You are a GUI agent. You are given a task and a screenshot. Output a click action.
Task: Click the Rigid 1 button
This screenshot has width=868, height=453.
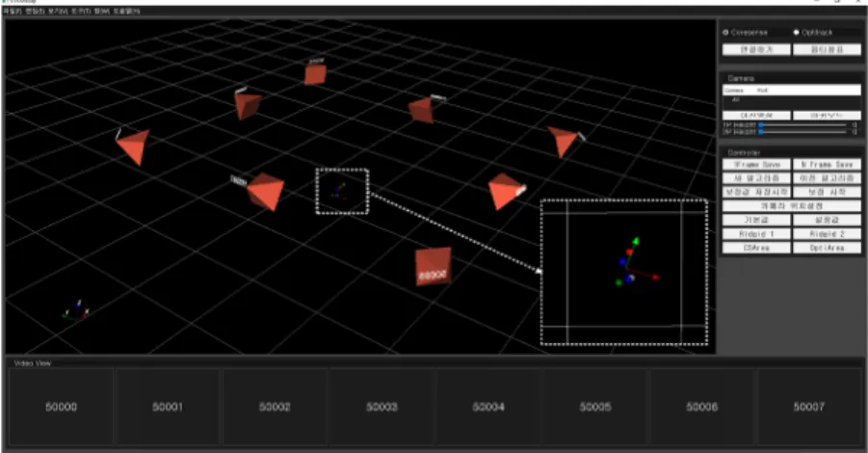point(756,233)
